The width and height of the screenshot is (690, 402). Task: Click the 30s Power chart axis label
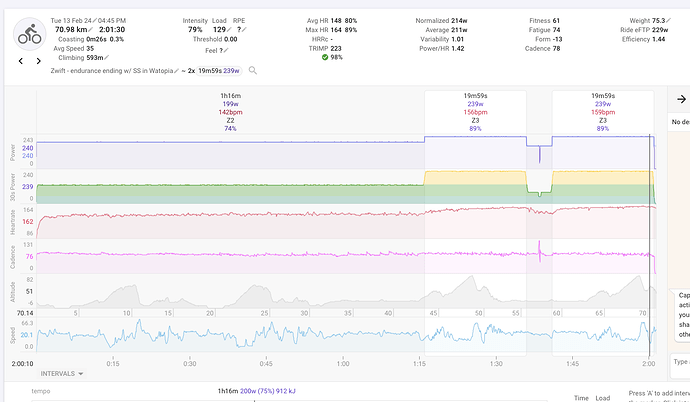12,187
